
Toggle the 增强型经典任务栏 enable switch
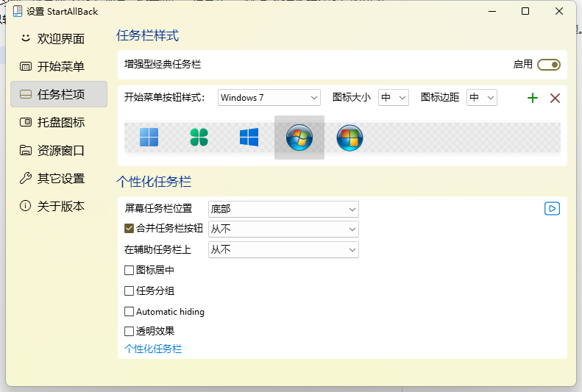coord(548,65)
